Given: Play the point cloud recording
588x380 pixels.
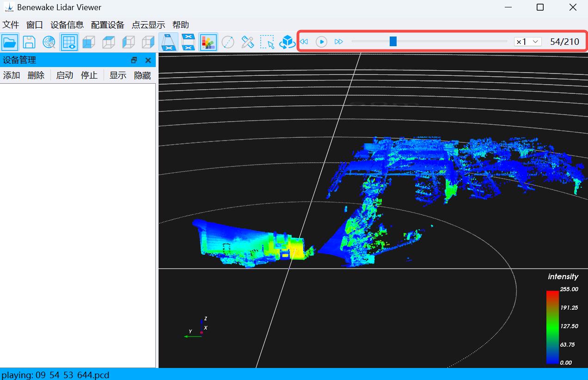Looking at the screenshot, I should click(x=321, y=42).
